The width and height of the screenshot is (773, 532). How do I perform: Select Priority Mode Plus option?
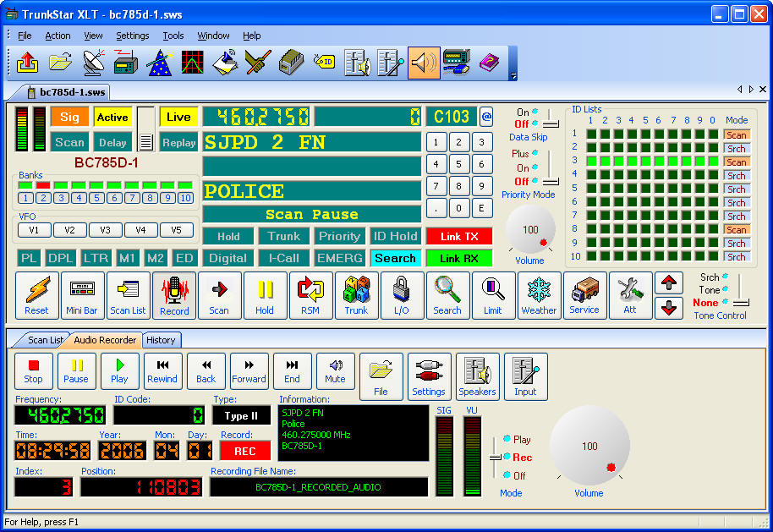[524, 153]
